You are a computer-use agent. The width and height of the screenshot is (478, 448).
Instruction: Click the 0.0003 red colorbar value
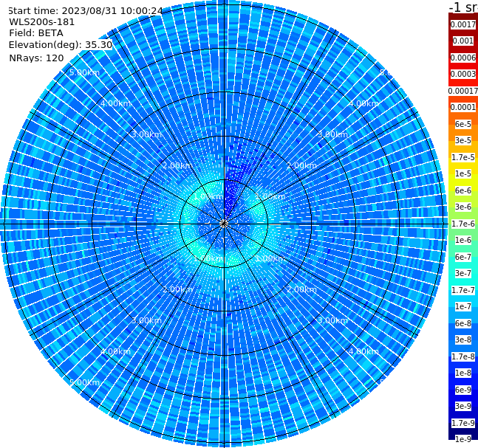click(463, 74)
